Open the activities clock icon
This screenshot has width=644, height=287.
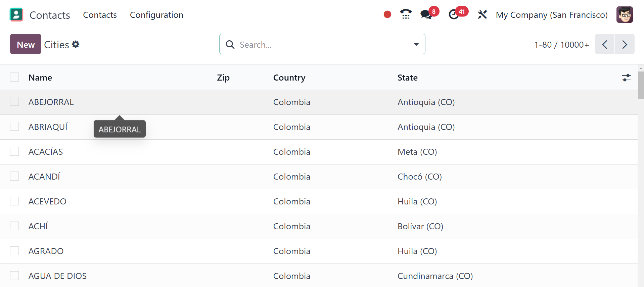454,14
